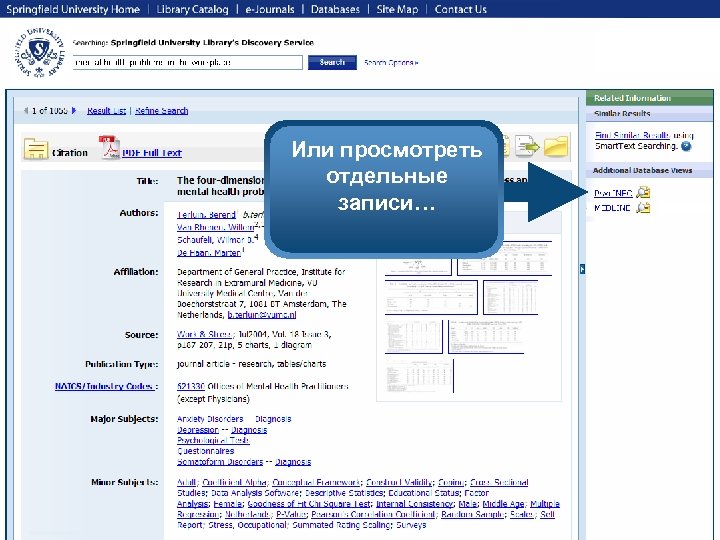720x540 pixels.
Task: Click the b.terluin email address link
Action: [262, 315]
